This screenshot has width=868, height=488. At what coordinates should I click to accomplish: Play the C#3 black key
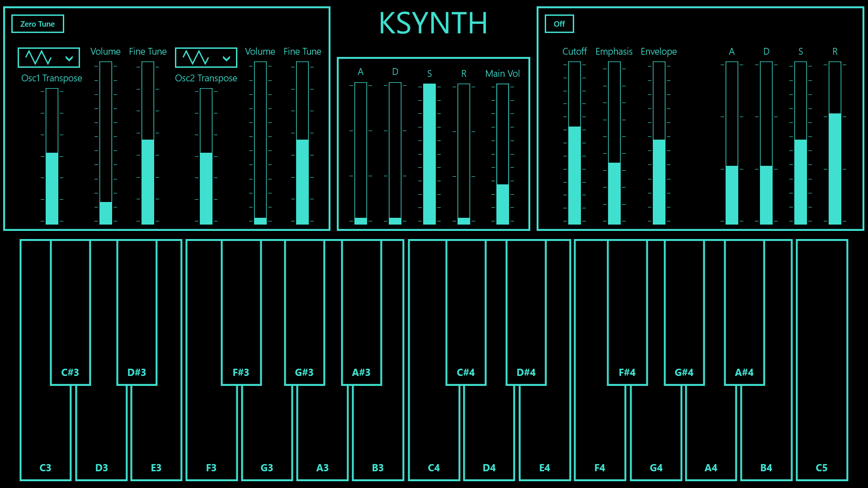tap(70, 312)
